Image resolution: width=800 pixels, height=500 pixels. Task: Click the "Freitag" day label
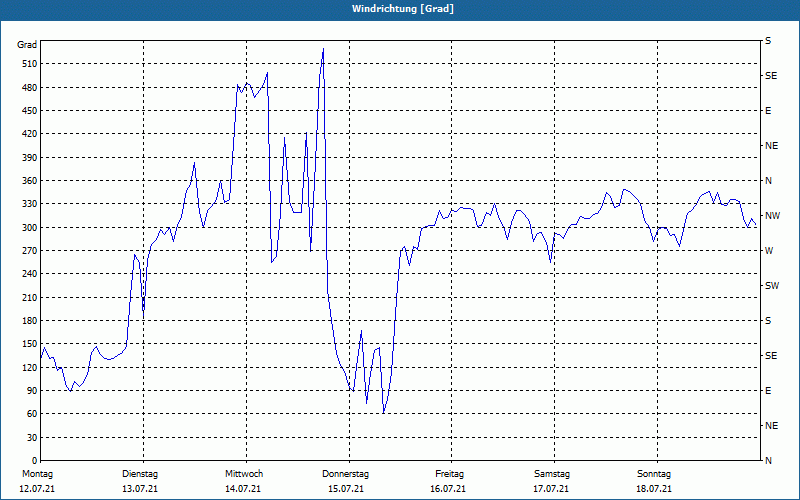tap(449, 474)
